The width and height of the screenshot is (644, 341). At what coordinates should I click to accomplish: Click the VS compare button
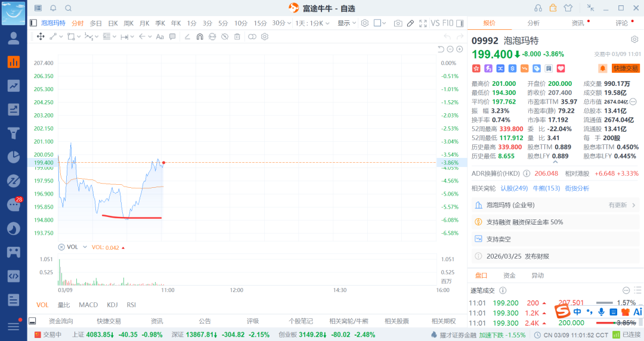(x=435, y=23)
